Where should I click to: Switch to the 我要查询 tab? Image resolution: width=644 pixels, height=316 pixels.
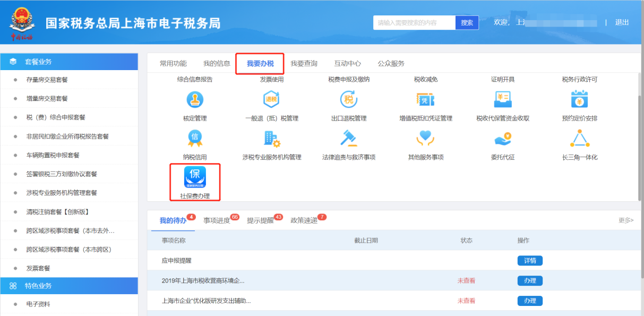click(304, 64)
